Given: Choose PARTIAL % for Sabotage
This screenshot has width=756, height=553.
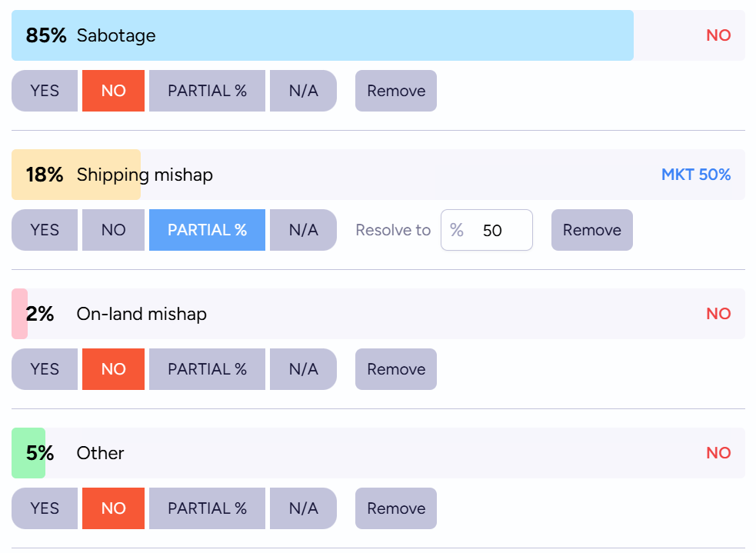Looking at the screenshot, I should click(x=207, y=91).
